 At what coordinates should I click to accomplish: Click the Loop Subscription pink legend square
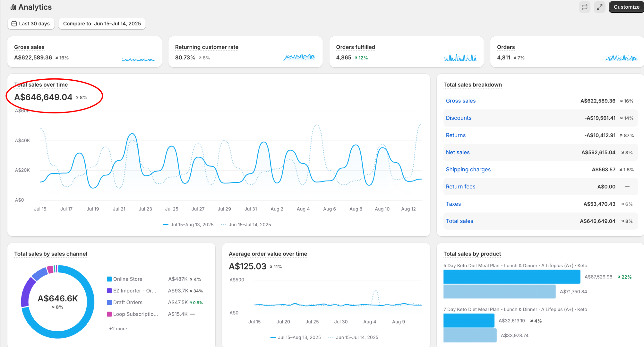click(109, 314)
